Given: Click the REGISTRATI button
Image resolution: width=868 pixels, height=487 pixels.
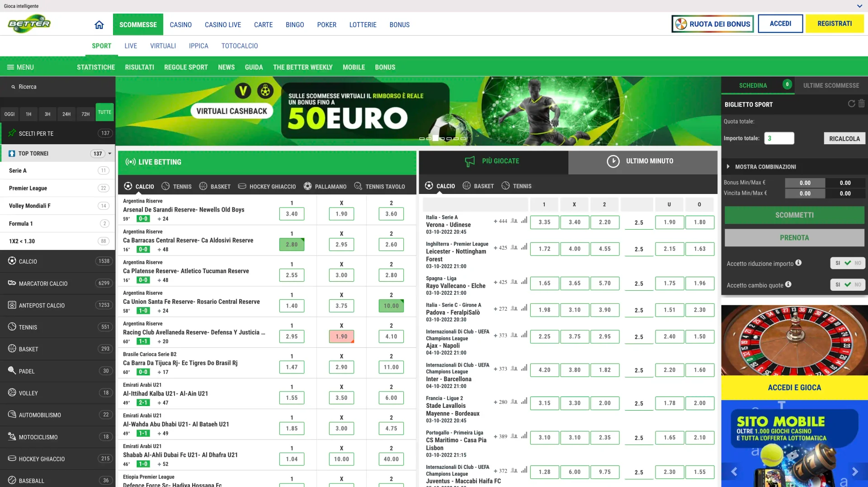Looking at the screenshot, I should tap(835, 24).
